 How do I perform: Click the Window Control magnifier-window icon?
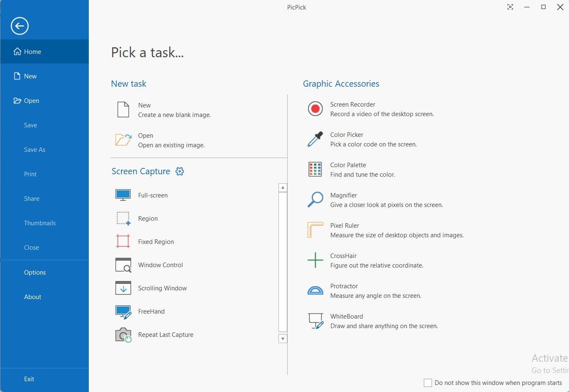123,265
